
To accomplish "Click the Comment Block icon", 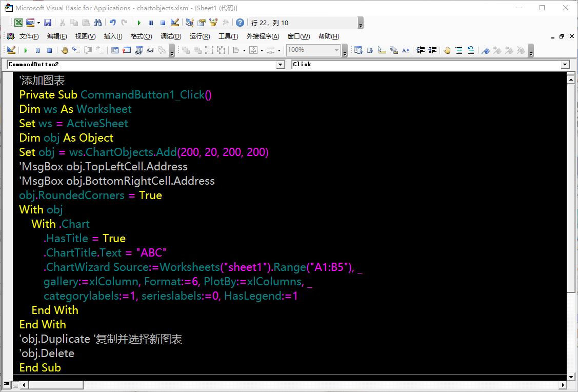I will pos(459,50).
